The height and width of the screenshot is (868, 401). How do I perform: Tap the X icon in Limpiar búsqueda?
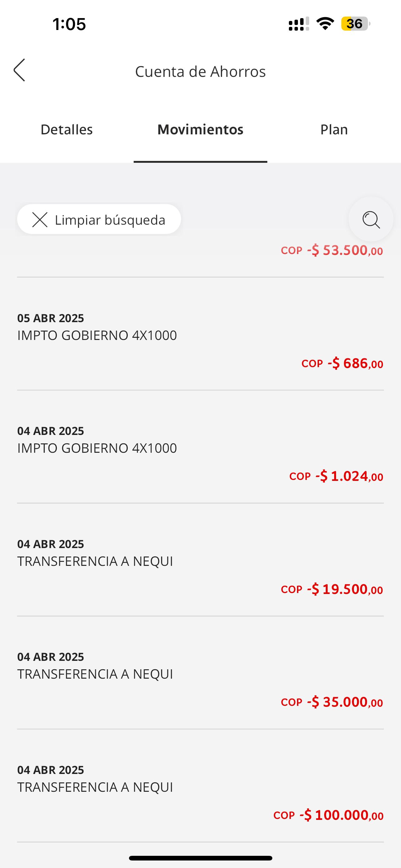coord(40,220)
